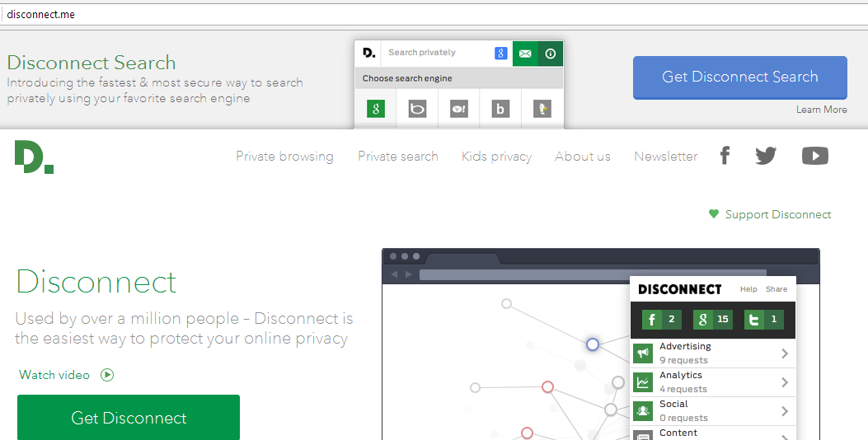Image resolution: width=868 pixels, height=440 pixels.
Task: Toggle the Twitter blocker showing 1
Action: [x=764, y=319]
